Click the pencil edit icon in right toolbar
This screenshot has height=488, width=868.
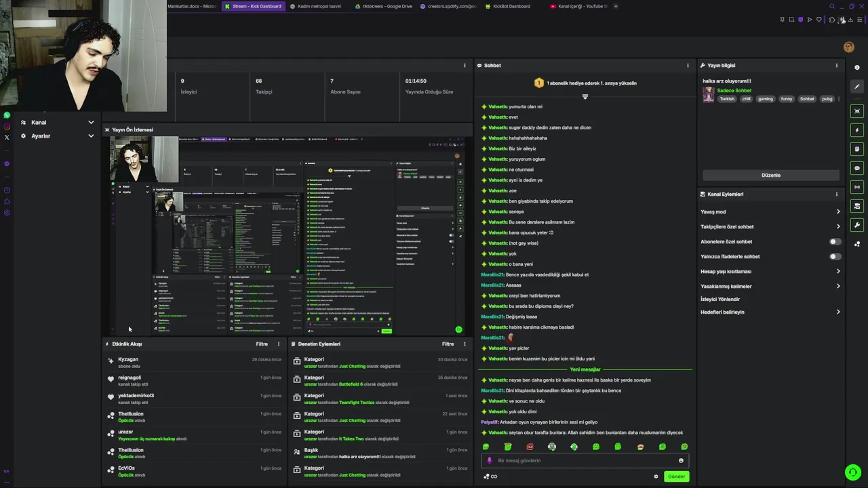click(857, 86)
